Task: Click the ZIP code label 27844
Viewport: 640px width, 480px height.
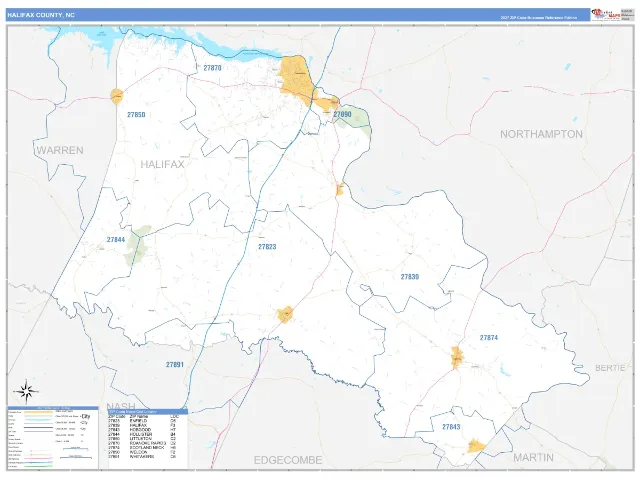Action: tap(116, 240)
